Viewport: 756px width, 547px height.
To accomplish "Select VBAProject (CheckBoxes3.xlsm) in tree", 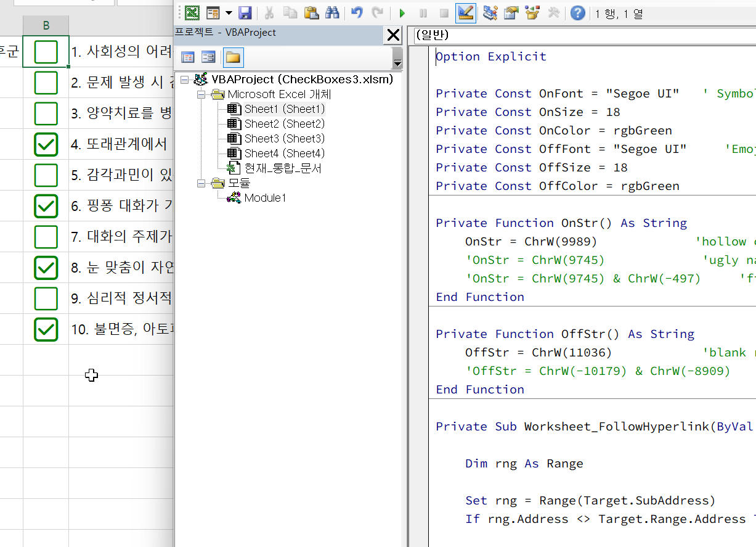I will tap(302, 79).
